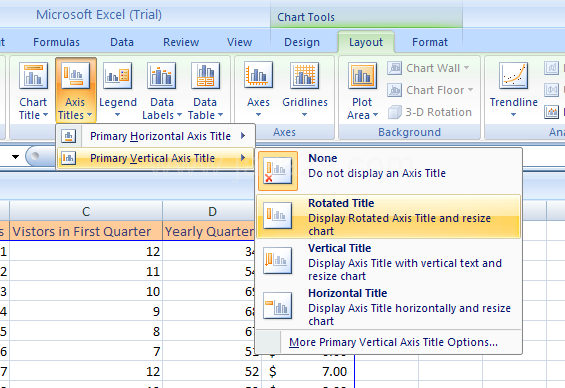Screen dimensions: 565x388
Task: Click the Vertical Title option icon
Action: 277,260
